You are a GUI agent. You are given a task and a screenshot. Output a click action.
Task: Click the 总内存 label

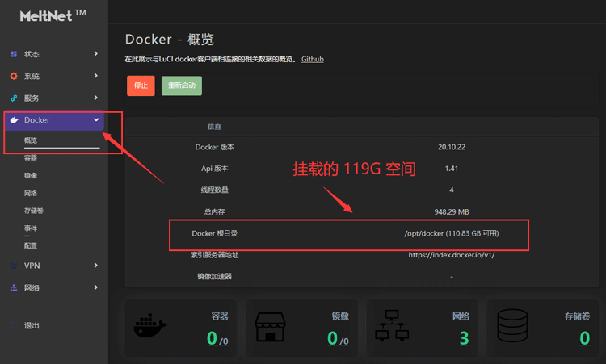(x=214, y=212)
